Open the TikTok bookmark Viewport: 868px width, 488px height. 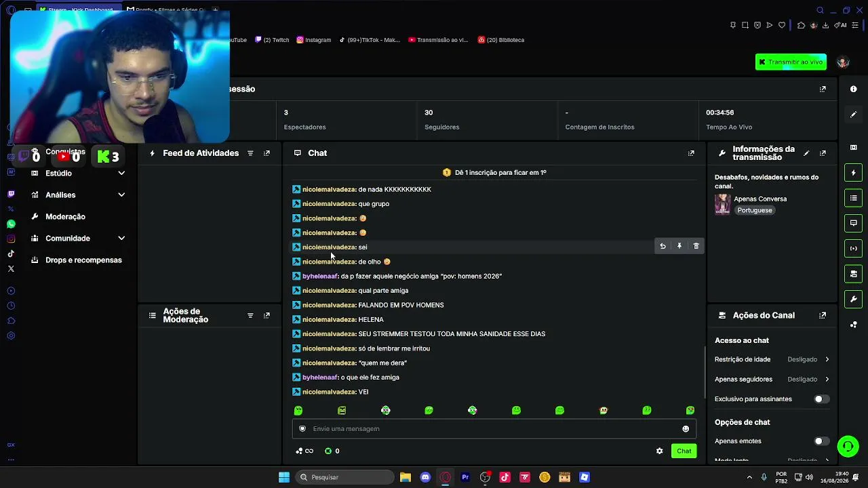pyautogui.click(x=370, y=40)
